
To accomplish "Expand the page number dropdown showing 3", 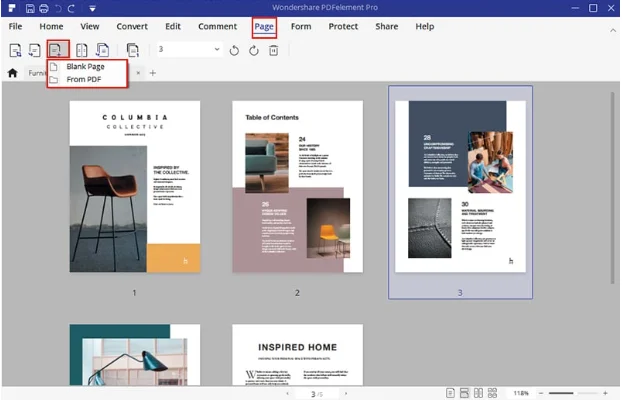I will pos(217,49).
